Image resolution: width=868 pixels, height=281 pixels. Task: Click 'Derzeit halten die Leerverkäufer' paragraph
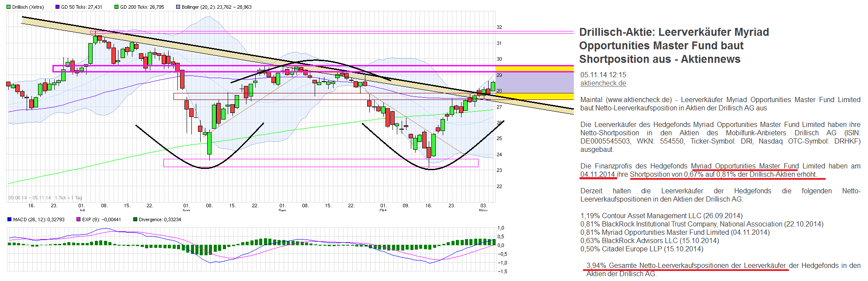tap(720, 195)
